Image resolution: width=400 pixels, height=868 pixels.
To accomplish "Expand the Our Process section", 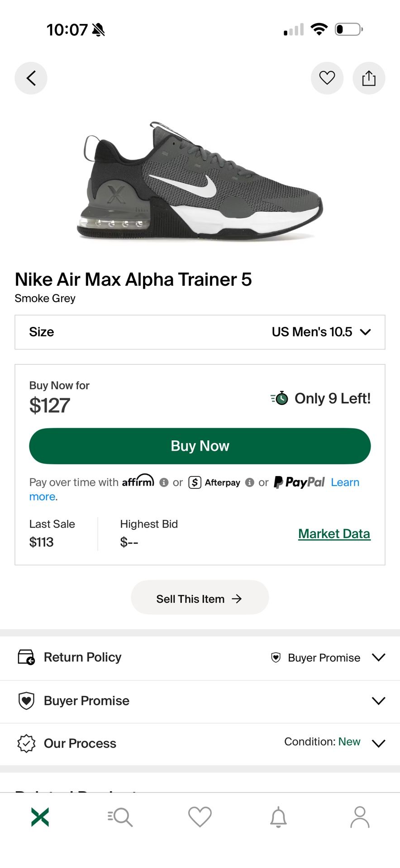I will [200, 743].
